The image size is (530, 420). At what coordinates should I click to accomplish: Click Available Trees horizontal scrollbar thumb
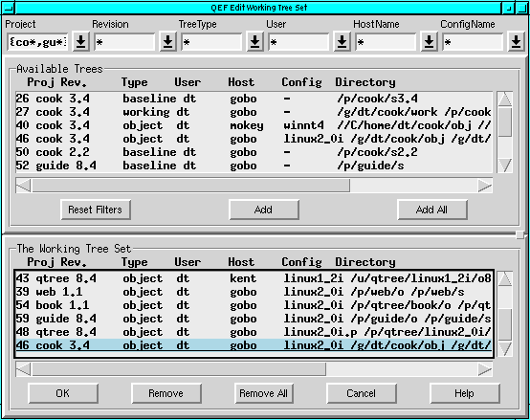point(190,186)
